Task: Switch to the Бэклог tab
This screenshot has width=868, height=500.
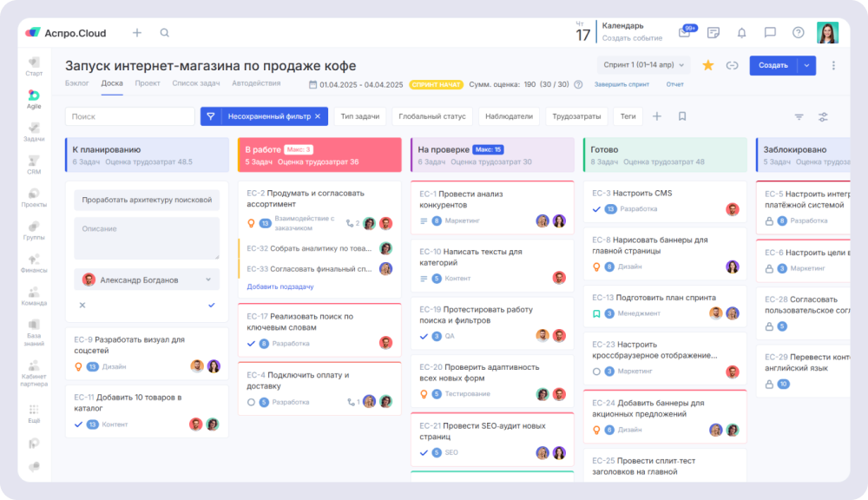Action: tap(77, 83)
